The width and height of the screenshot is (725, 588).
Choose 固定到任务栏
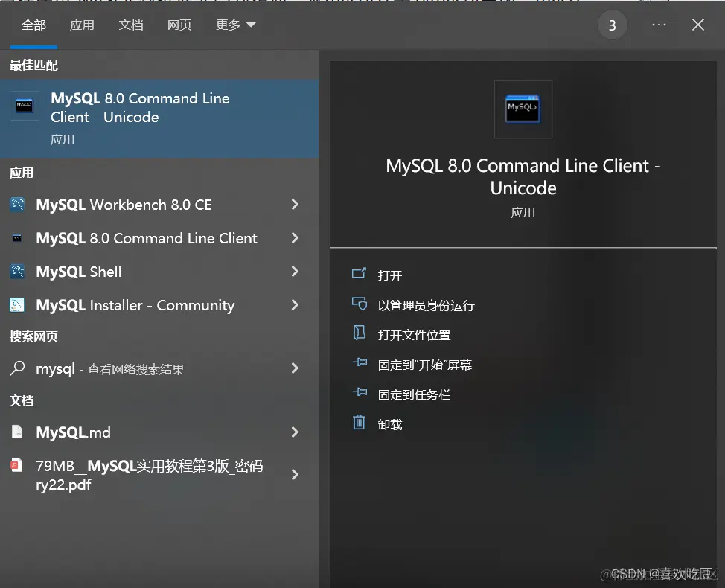point(414,394)
